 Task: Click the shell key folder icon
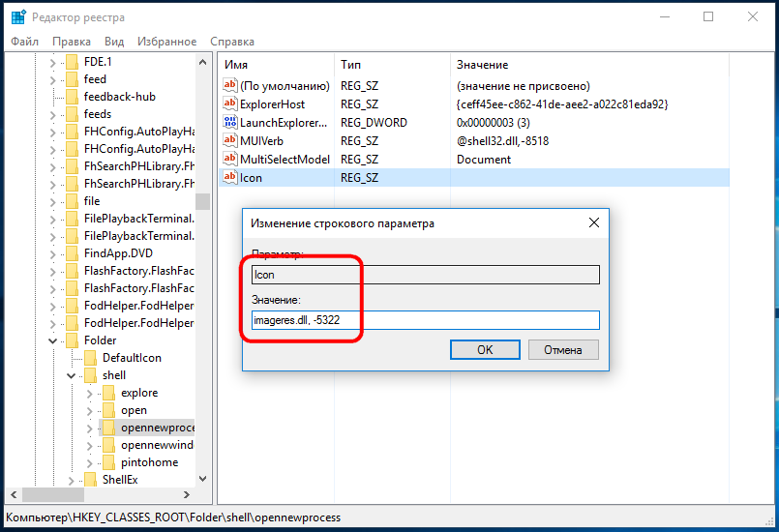[x=90, y=375]
